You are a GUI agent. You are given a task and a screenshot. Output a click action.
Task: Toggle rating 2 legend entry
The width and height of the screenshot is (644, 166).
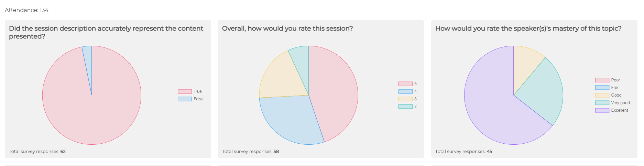pos(405,107)
